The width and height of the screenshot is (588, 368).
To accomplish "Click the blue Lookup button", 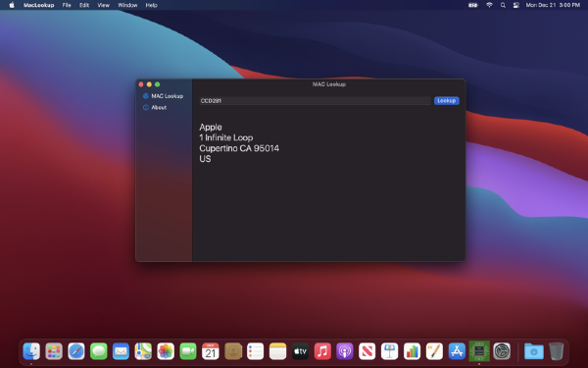I will (x=446, y=101).
